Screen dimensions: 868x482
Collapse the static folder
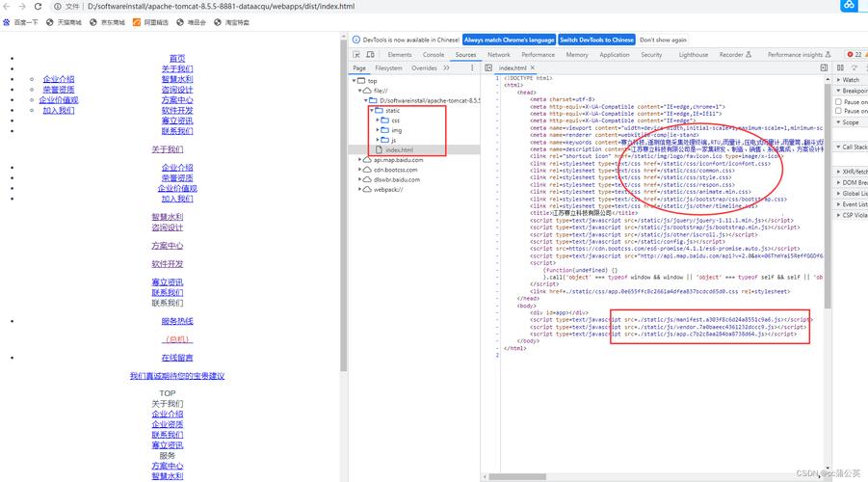click(372, 111)
